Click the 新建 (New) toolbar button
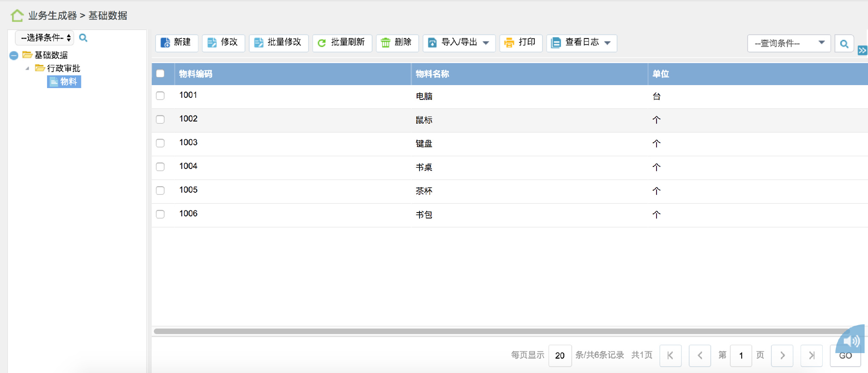This screenshot has width=868, height=373. click(x=177, y=42)
